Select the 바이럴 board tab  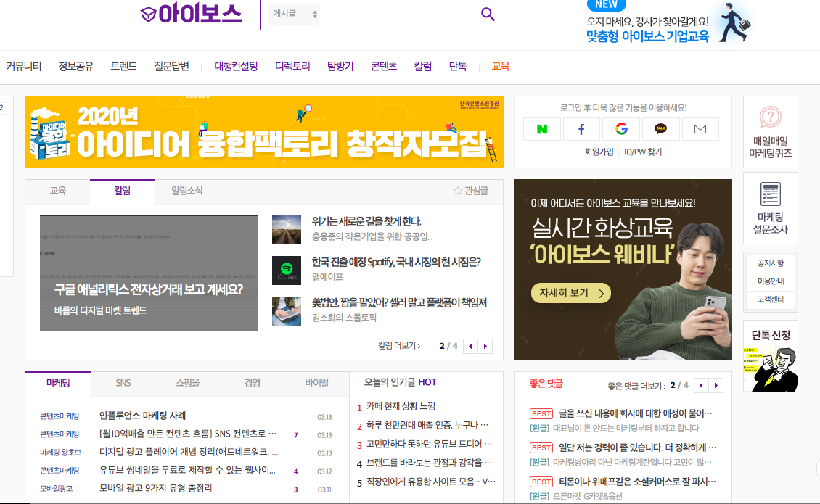pos(317,383)
